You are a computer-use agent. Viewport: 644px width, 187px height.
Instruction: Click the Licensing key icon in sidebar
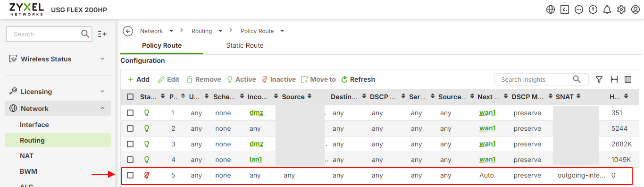(x=13, y=92)
